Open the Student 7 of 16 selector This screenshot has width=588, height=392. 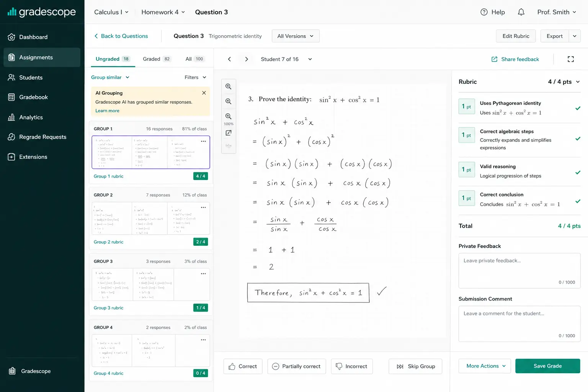click(x=286, y=59)
